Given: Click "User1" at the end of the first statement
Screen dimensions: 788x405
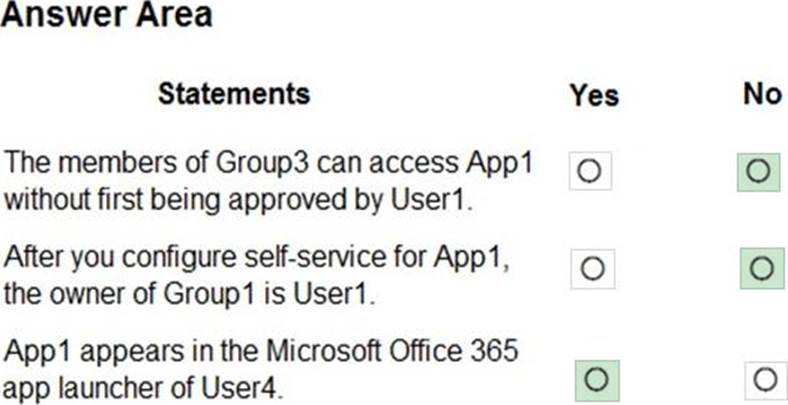Looking at the screenshot, I should coord(430,198).
